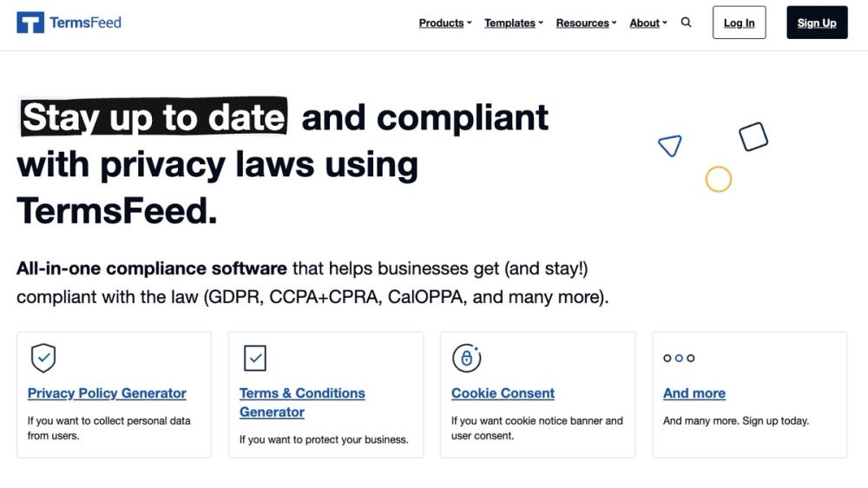
Task: Expand the Templates dropdown menu
Action: tap(514, 23)
